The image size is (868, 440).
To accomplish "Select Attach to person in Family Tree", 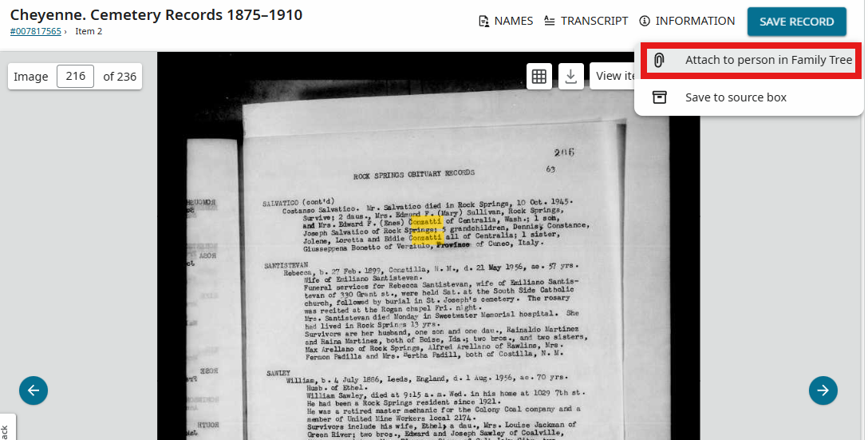I will click(x=752, y=60).
